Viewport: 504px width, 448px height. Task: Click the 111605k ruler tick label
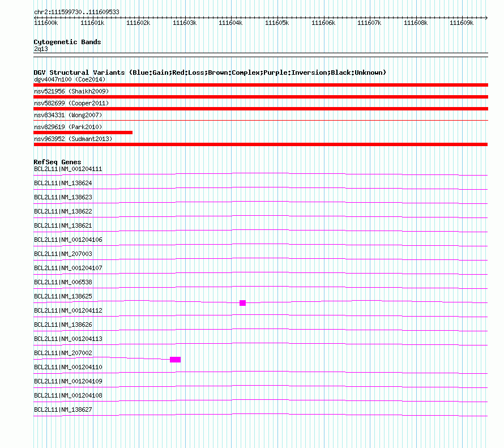pos(277,23)
